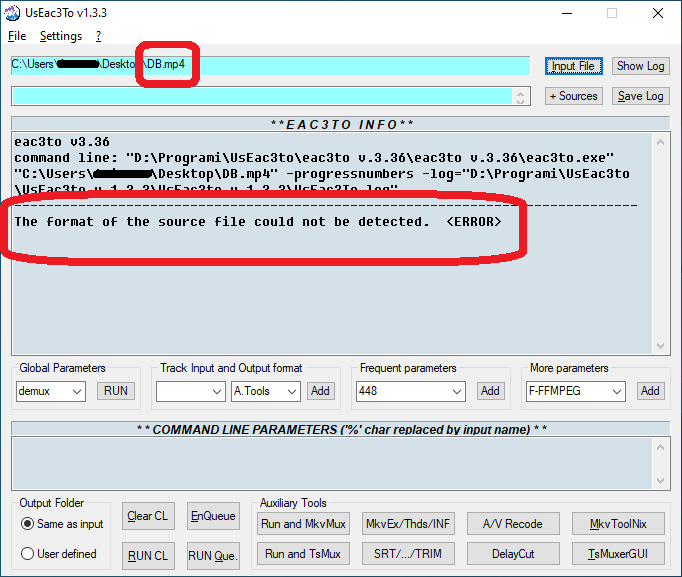Viewport: 682px width, 577px height.
Task: Click the 'eac3to v3.36' log line
Action: 62,142
